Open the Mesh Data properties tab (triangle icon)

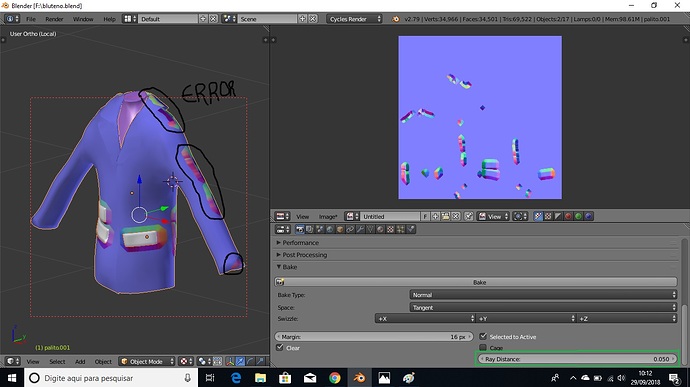coord(370,229)
